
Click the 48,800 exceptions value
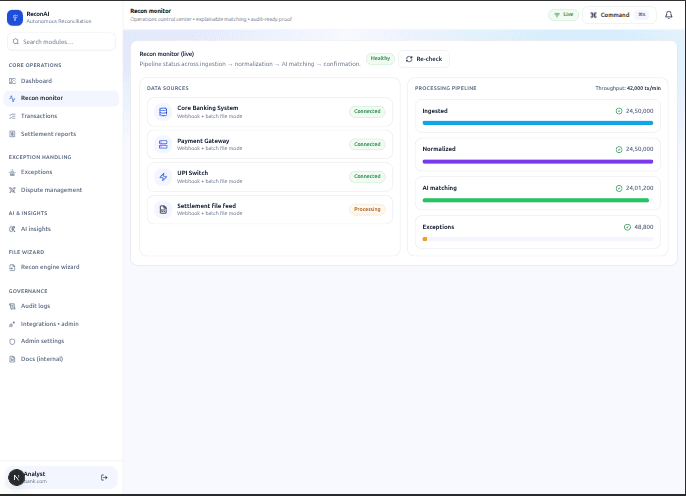(644, 227)
